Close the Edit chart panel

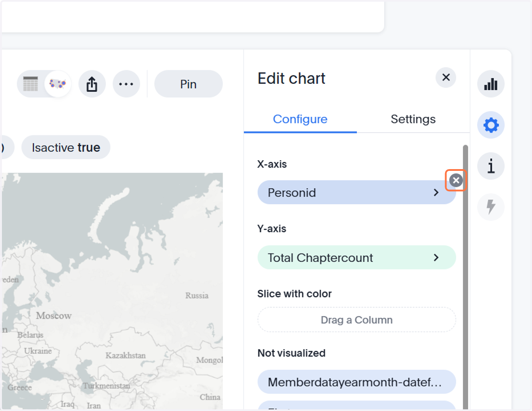click(x=446, y=78)
